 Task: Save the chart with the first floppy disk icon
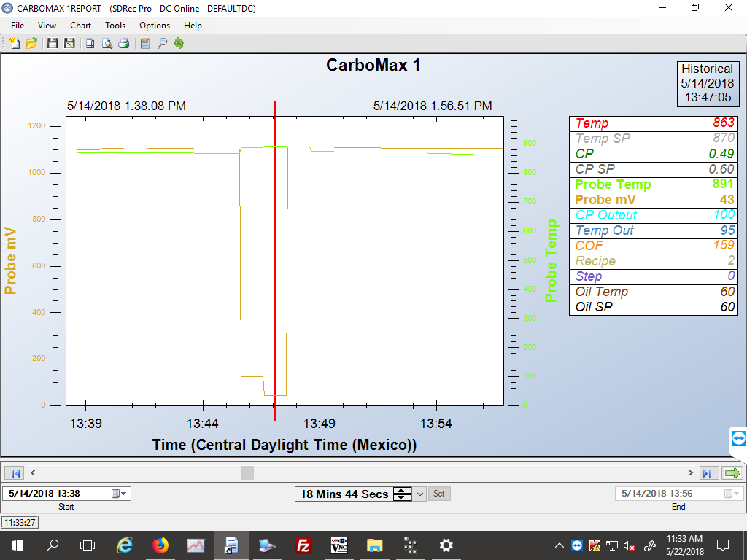(53, 43)
